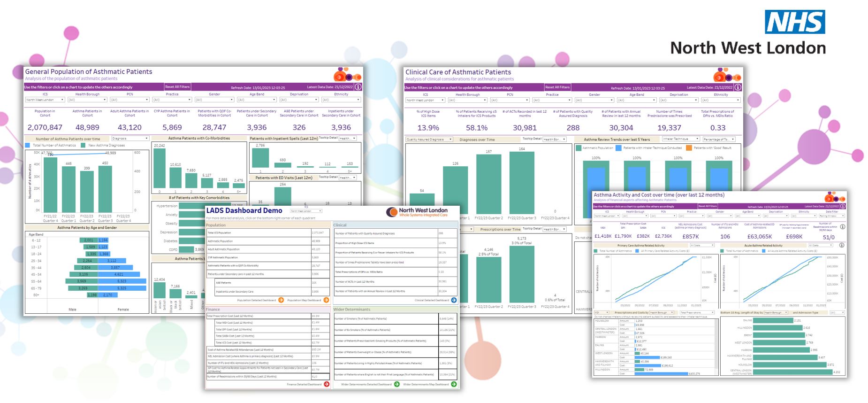868x403 pixels.
Task: Click orange circles logo in Asthma Activity dashboard
Action: pyautogui.click(x=835, y=196)
